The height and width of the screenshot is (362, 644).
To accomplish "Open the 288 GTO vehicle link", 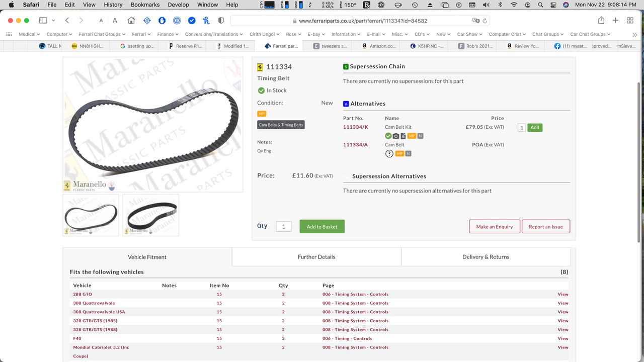I will pyautogui.click(x=83, y=294).
